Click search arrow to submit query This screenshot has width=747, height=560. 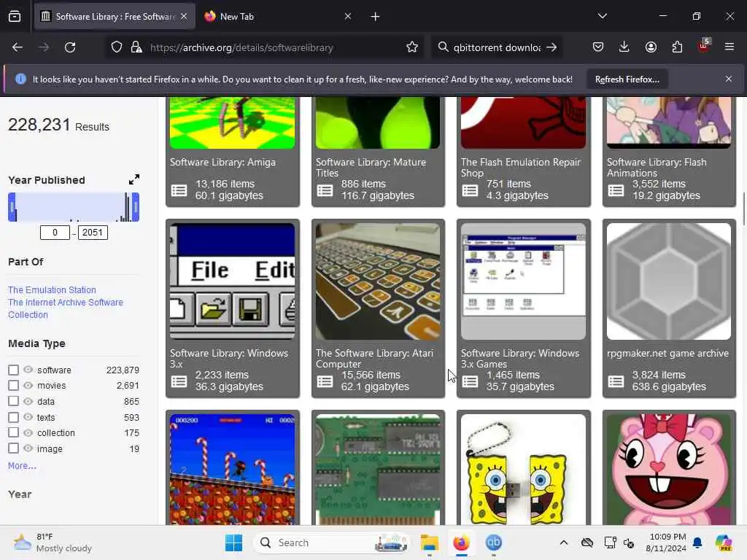click(x=551, y=47)
